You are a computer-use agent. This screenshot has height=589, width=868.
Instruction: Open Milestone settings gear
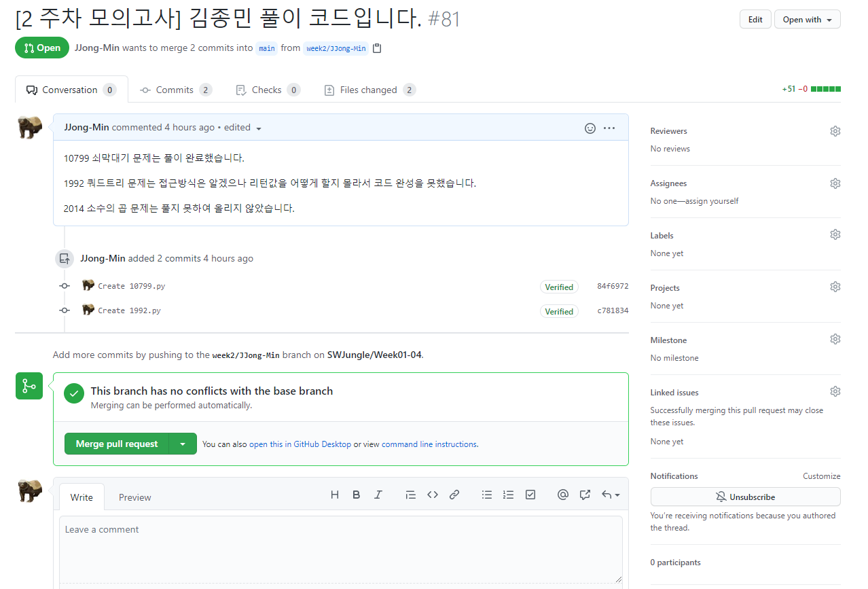click(x=835, y=339)
